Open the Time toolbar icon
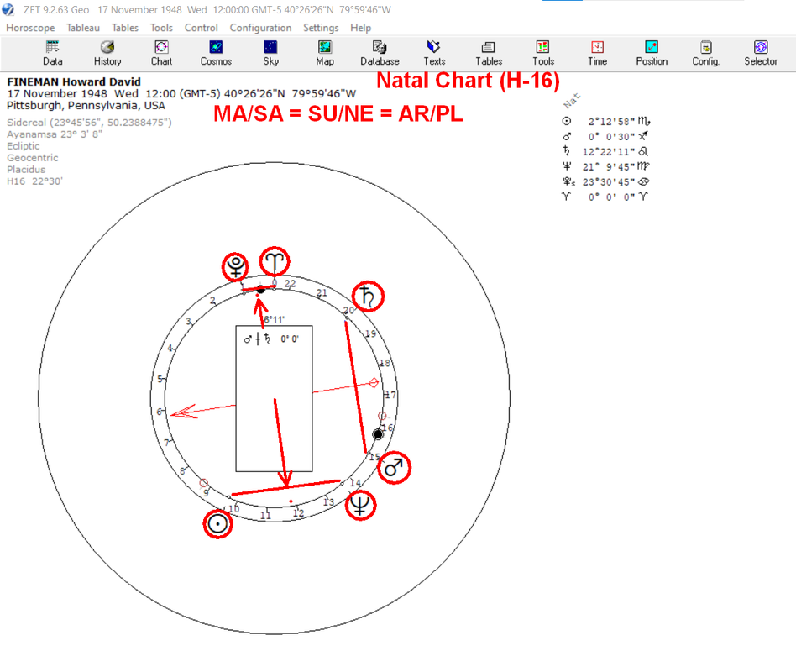796x672 pixels. pos(598,53)
